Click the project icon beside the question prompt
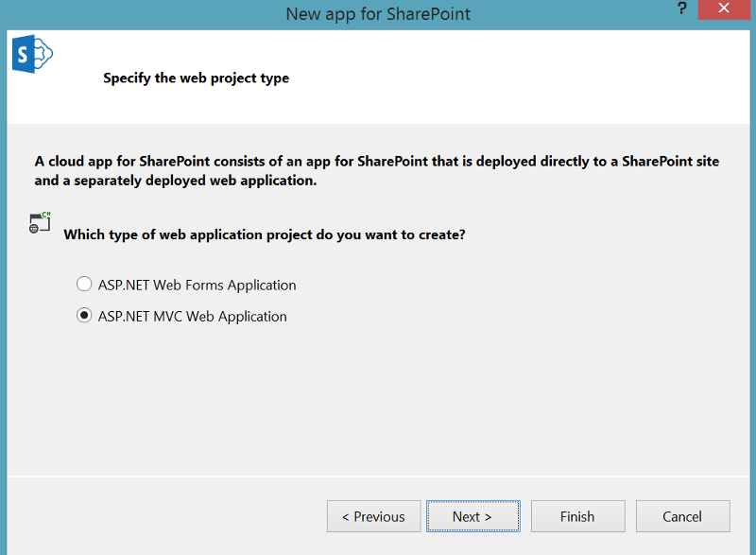756x555 pixels. pyautogui.click(x=38, y=223)
